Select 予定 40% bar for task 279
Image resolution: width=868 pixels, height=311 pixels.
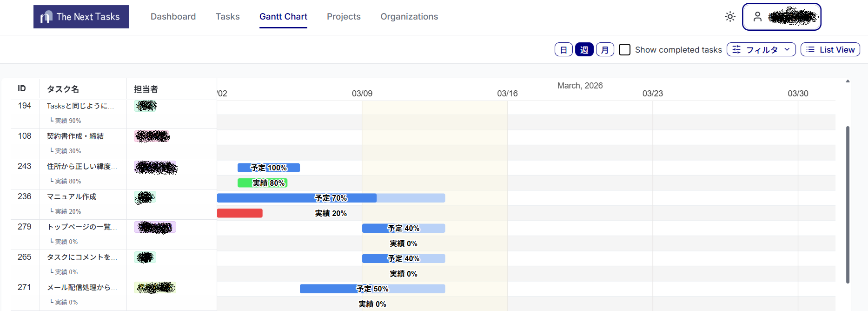point(404,228)
